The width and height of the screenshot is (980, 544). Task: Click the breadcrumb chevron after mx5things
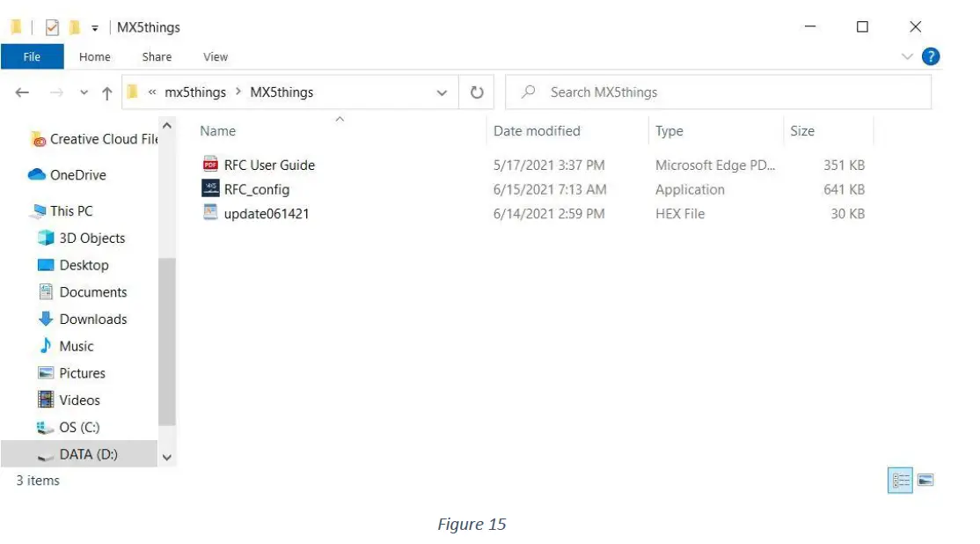[x=238, y=92]
